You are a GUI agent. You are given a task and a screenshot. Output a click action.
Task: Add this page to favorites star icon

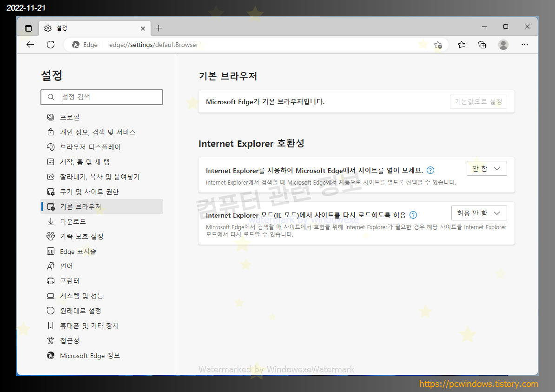pos(438,45)
